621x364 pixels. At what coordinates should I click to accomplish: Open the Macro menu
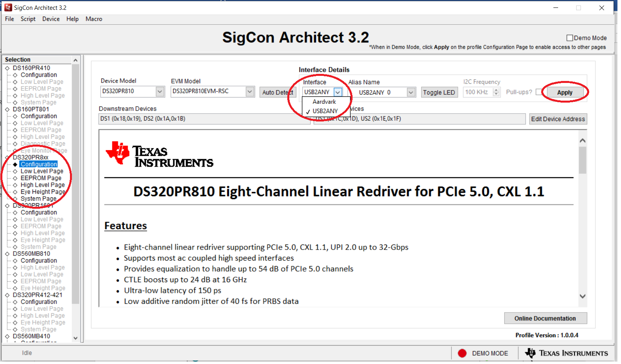[x=94, y=19]
